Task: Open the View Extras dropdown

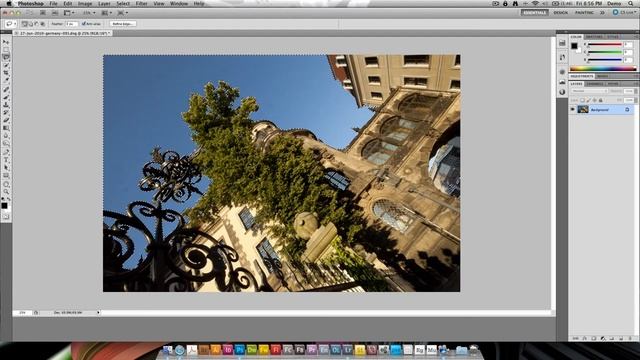Action: (69, 13)
